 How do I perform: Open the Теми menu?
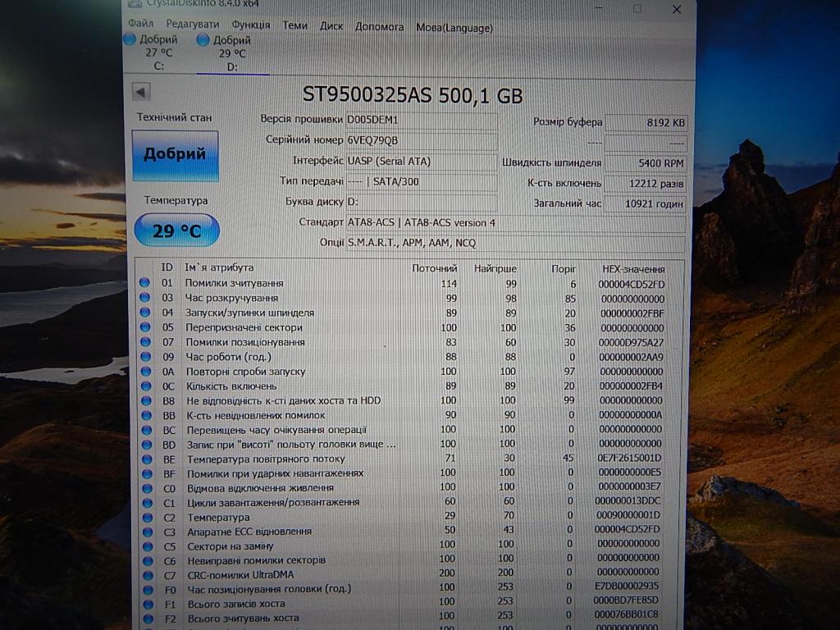point(294,25)
